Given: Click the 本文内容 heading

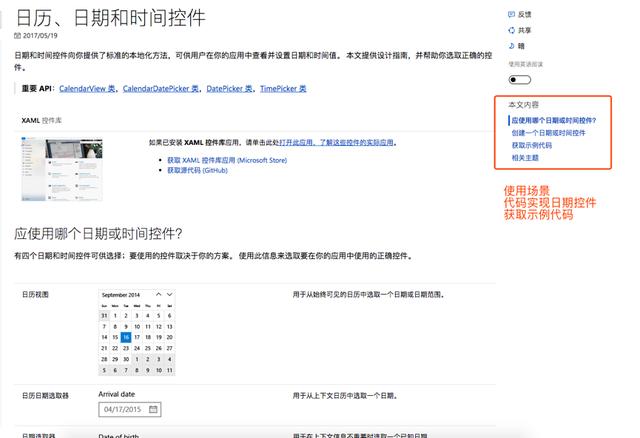Looking at the screenshot, I should click(523, 104).
